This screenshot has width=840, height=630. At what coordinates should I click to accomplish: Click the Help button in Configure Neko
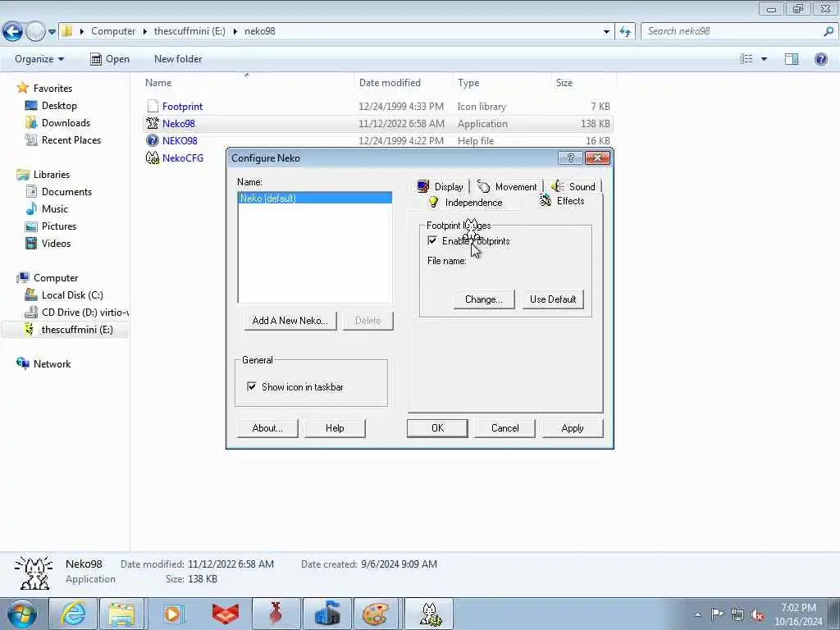pos(335,428)
